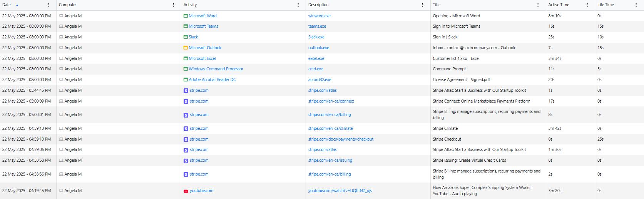Click the Adobe Acrobat Reader DC icon
Screen dimensions: 644x199
[186, 80]
